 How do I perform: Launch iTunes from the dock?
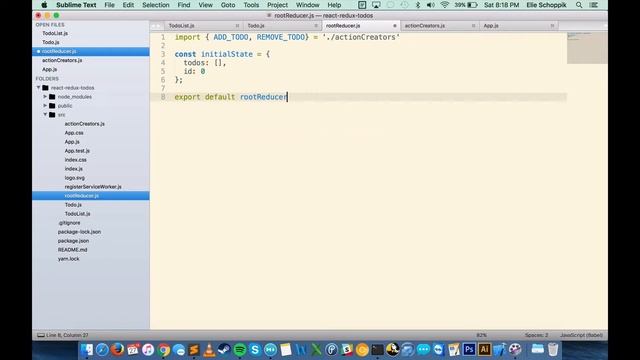148,350
